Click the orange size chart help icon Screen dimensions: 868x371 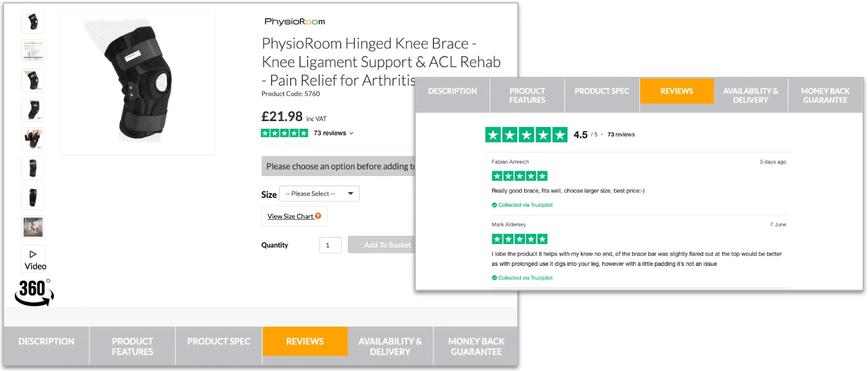coord(318,216)
